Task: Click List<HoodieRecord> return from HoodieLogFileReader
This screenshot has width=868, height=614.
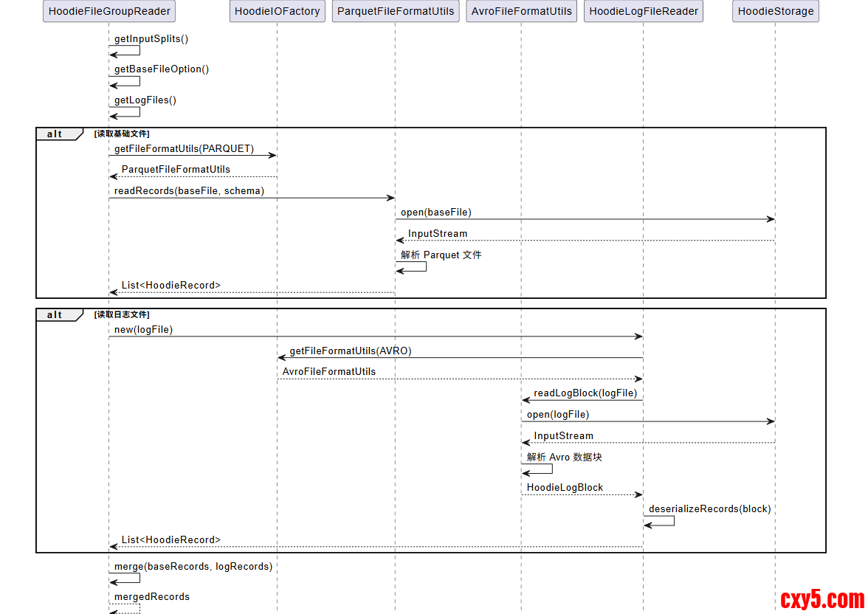Action: pos(171,539)
